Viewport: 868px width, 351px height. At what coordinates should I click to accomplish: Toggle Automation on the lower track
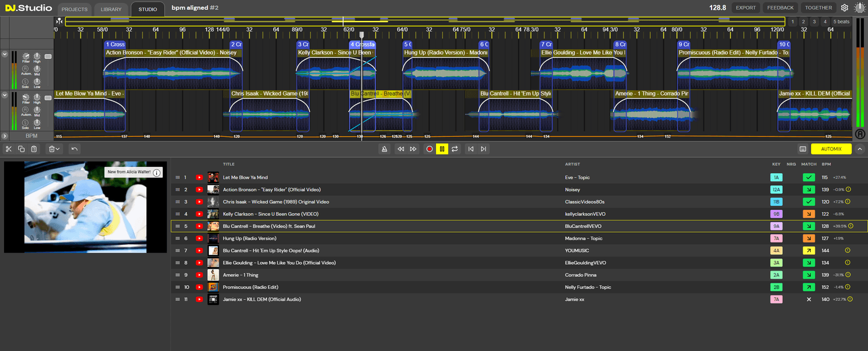tap(26, 109)
